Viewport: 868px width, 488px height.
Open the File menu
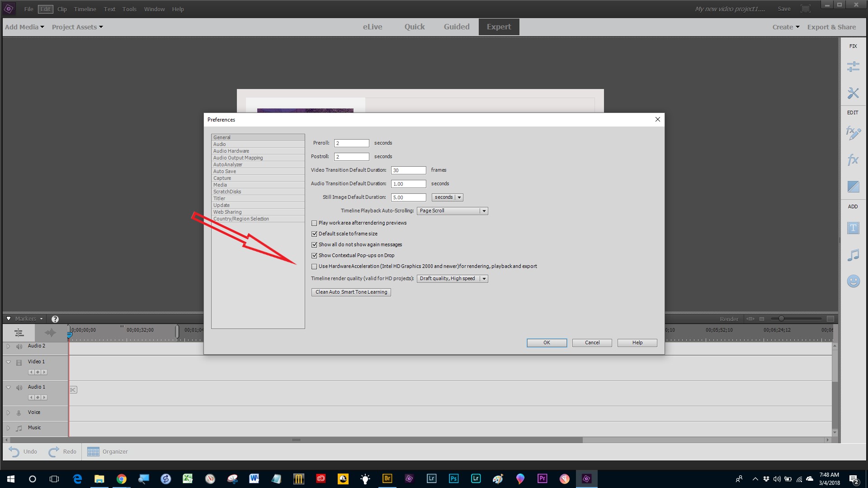[28, 9]
